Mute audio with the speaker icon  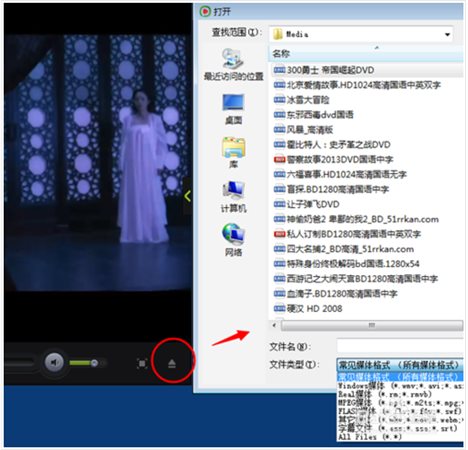pyautogui.click(x=54, y=362)
